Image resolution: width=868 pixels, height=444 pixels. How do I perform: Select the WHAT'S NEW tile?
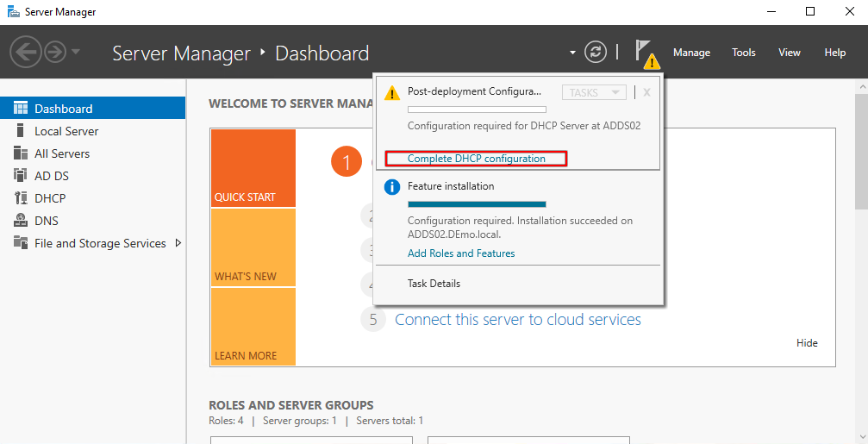coord(253,247)
